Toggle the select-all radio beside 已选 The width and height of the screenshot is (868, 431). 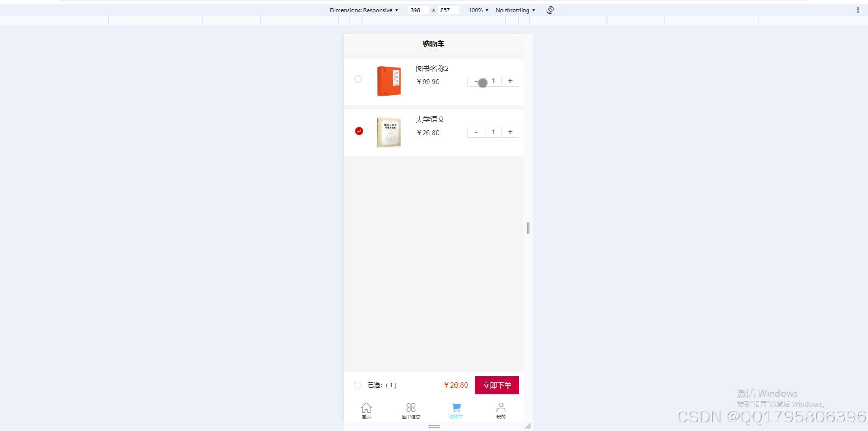pyautogui.click(x=358, y=385)
